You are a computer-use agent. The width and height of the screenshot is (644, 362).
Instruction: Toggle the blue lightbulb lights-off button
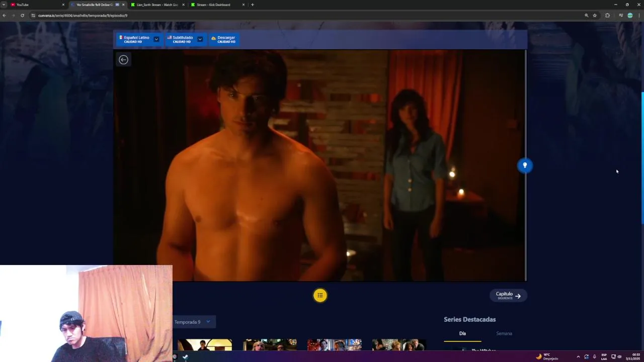tap(525, 165)
